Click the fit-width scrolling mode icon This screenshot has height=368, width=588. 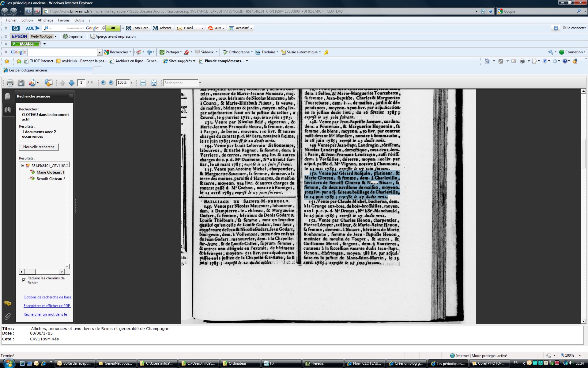tap(143, 83)
